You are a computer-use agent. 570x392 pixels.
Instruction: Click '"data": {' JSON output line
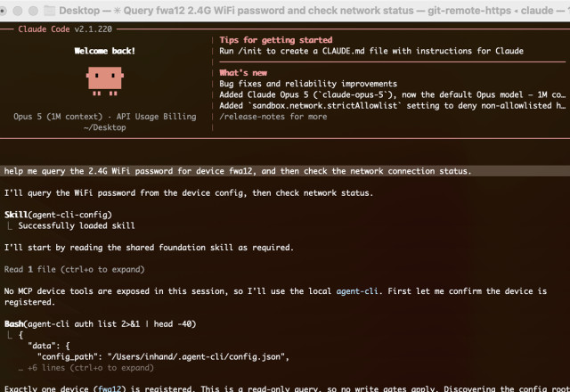[x=49, y=346]
